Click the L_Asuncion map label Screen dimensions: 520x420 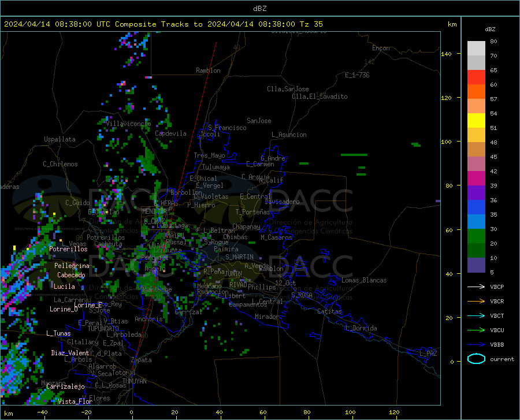tap(289, 135)
